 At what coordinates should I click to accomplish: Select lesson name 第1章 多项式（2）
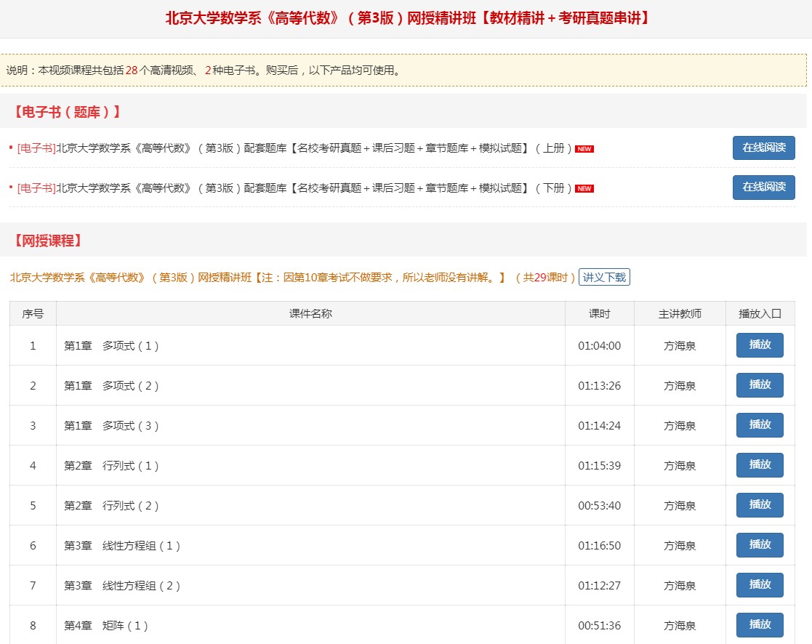click(x=111, y=386)
